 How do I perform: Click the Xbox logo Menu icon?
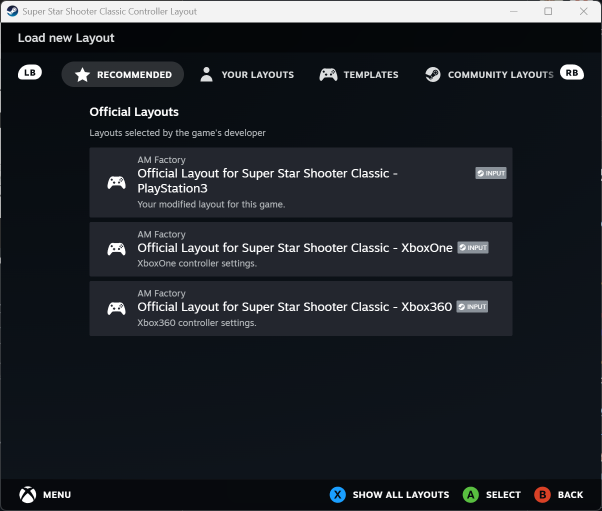pyautogui.click(x=28, y=494)
